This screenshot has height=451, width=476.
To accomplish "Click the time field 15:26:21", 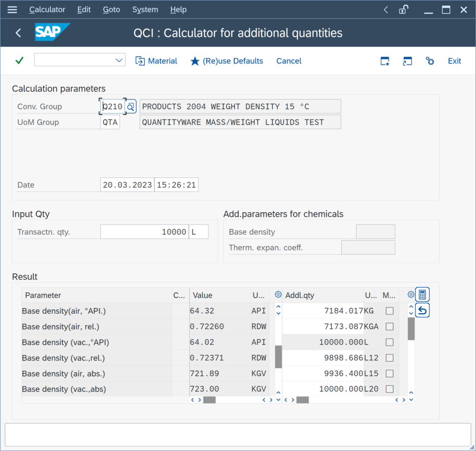I will coord(176,185).
